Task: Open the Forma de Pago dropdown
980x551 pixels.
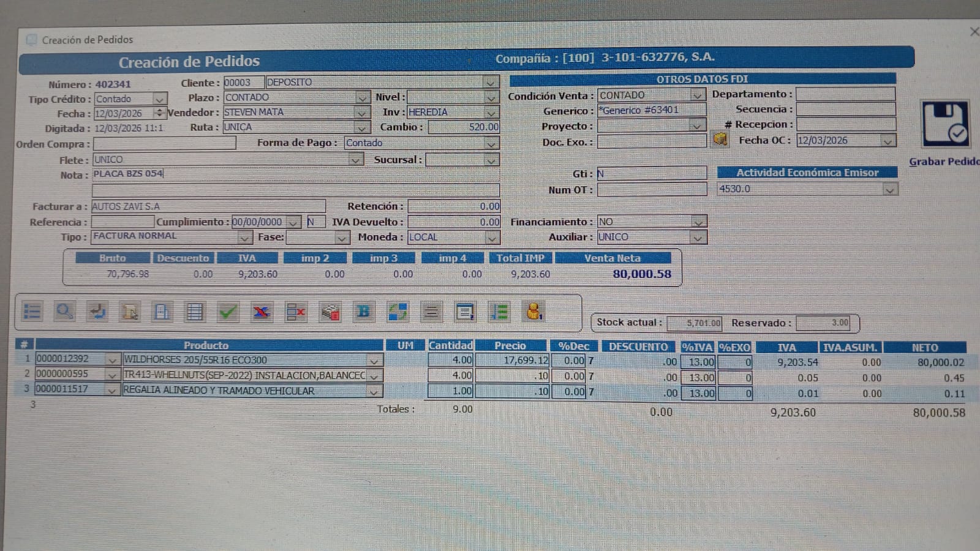Action: tap(492, 143)
